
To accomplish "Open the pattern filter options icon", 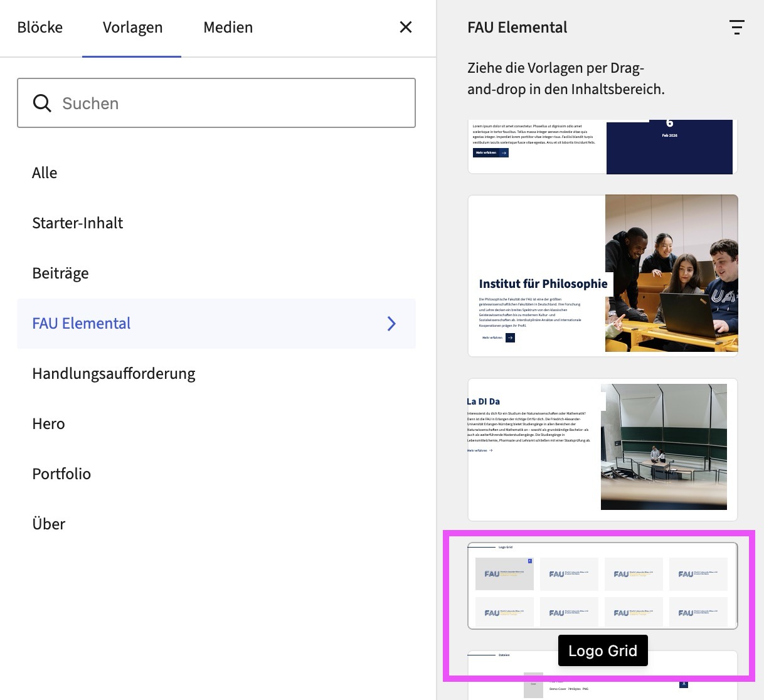I will 736,27.
